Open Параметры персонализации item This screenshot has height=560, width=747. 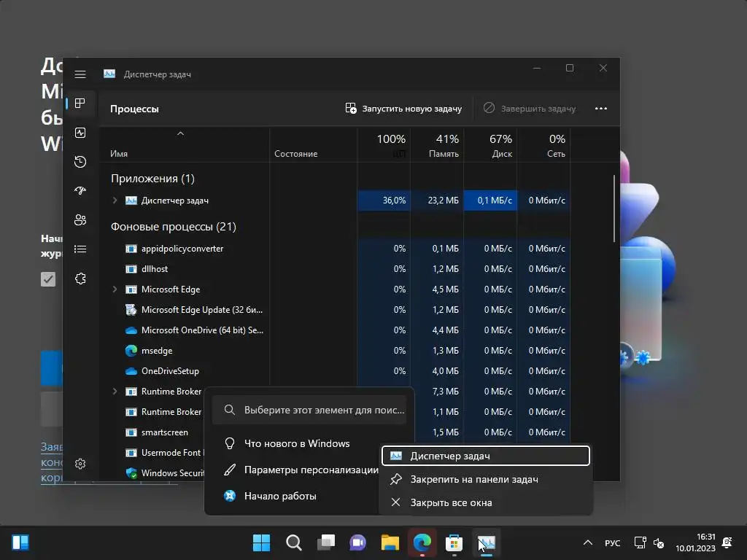click(301, 470)
